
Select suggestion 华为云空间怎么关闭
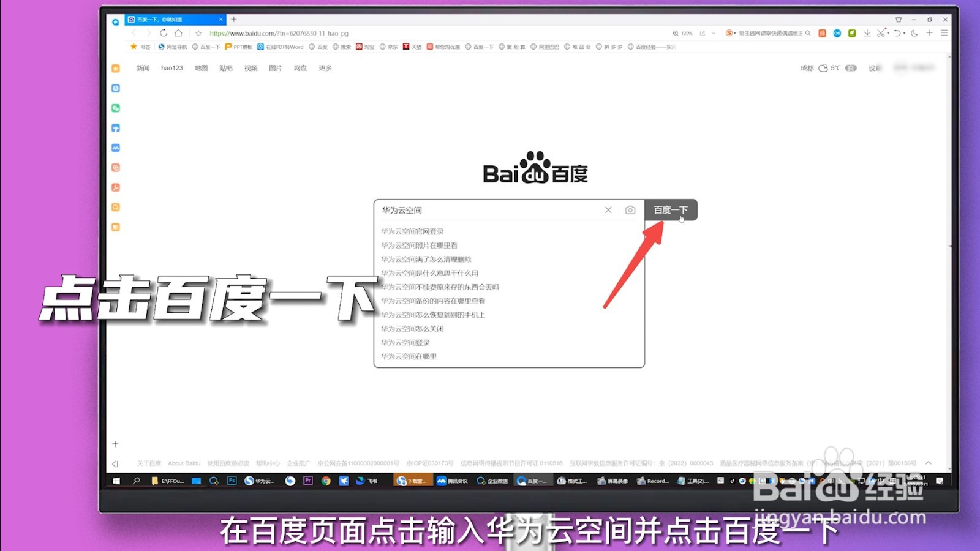click(x=412, y=329)
